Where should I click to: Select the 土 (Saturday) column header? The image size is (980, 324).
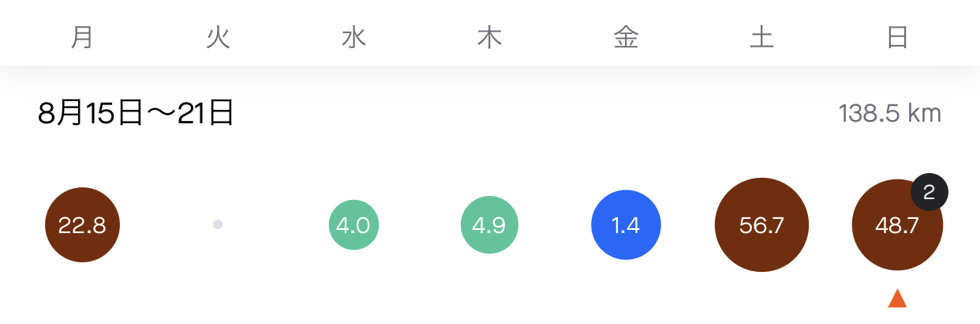tap(761, 37)
